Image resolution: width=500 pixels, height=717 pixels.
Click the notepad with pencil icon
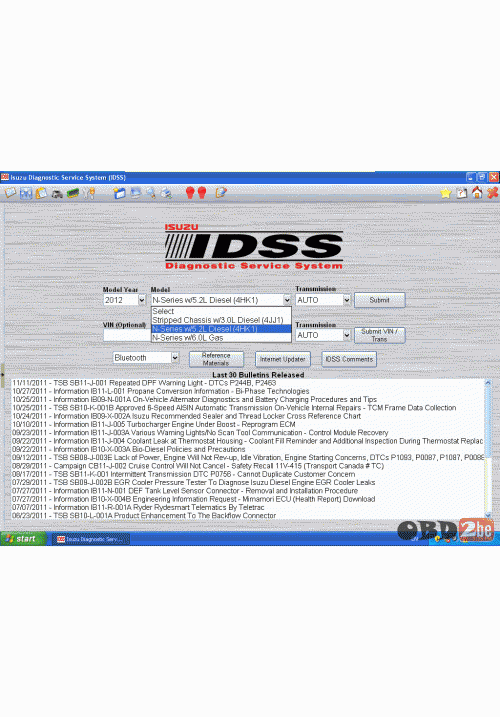[221, 193]
